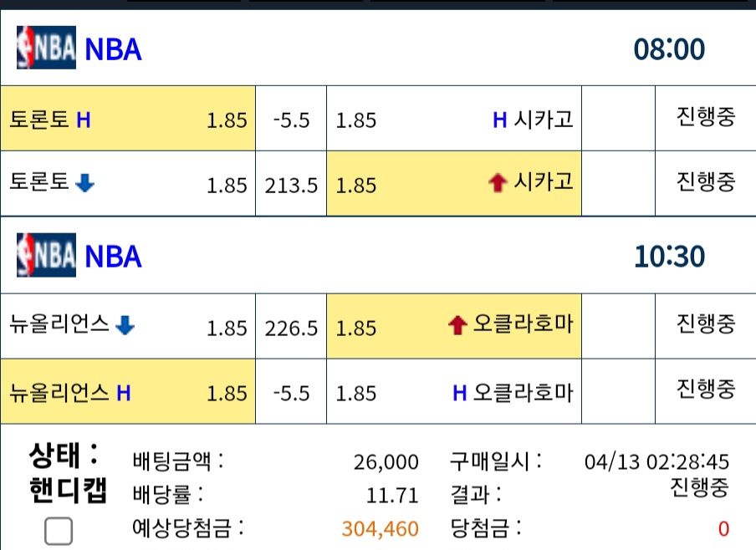Viewport: 756px width, 550px height.
Task: Tick the checkbox under 핸디캡
Action: (59, 531)
